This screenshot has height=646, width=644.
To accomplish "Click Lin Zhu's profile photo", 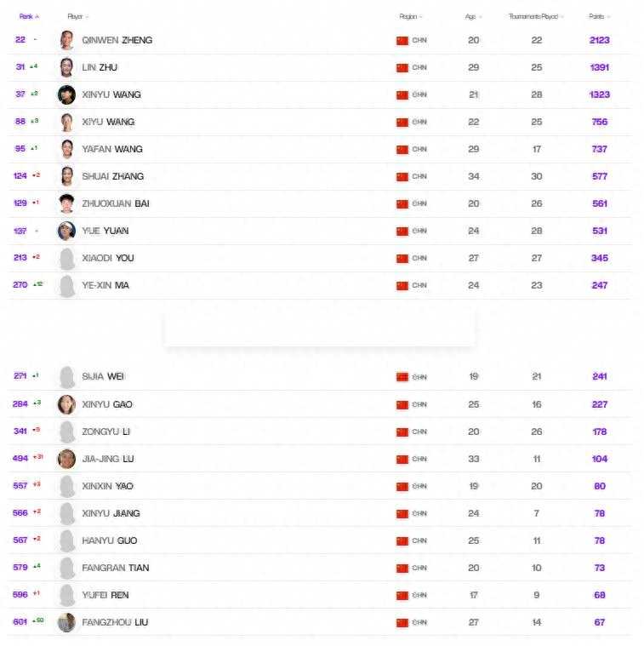I will (x=66, y=67).
